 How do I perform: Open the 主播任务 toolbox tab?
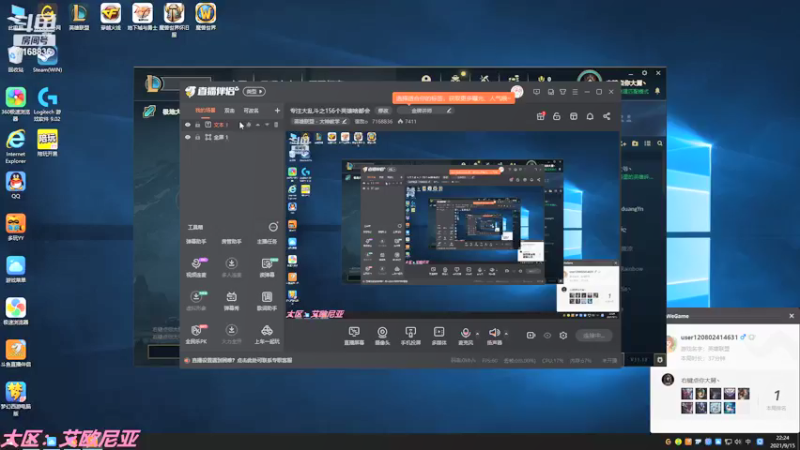click(267, 241)
